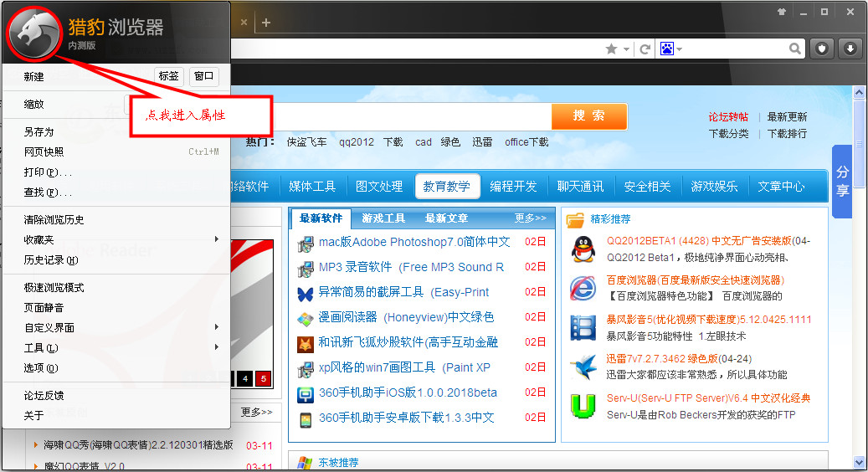Switch to 游戏工具 list tab
The image size is (868, 472).
pos(383,218)
